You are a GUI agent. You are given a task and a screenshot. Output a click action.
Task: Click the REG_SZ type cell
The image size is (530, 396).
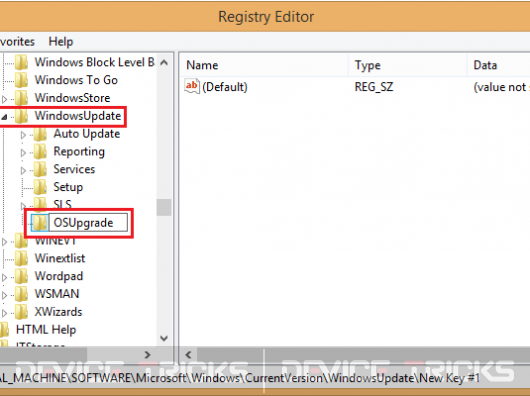pyautogui.click(x=374, y=87)
